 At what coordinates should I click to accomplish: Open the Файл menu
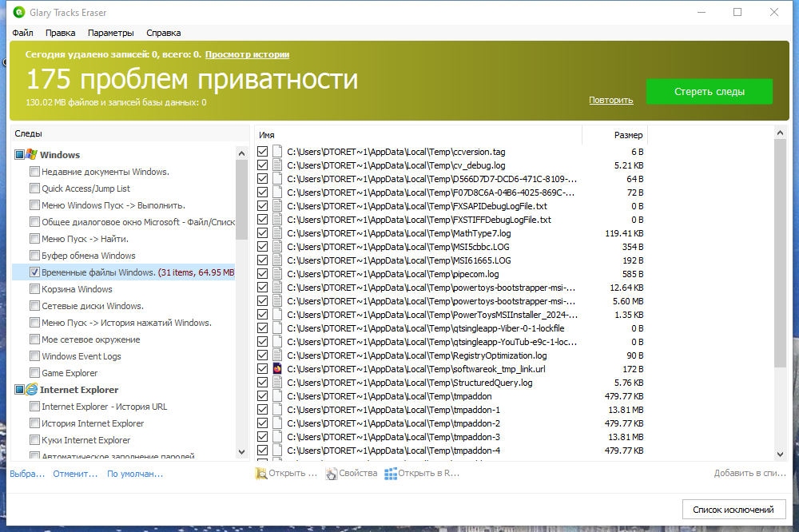pyautogui.click(x=22, y=33)
